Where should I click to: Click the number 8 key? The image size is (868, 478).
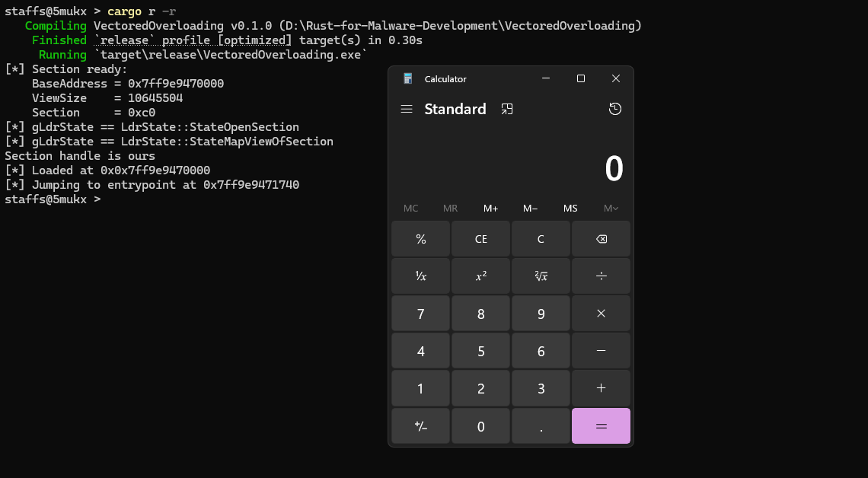[480, 314]
